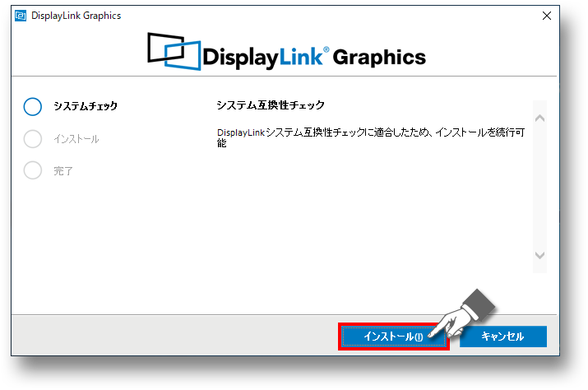The image size is (588, 390).
Task: Click the compatibility check passed message text
Action: pyautogui.click(x=371, y=137)
